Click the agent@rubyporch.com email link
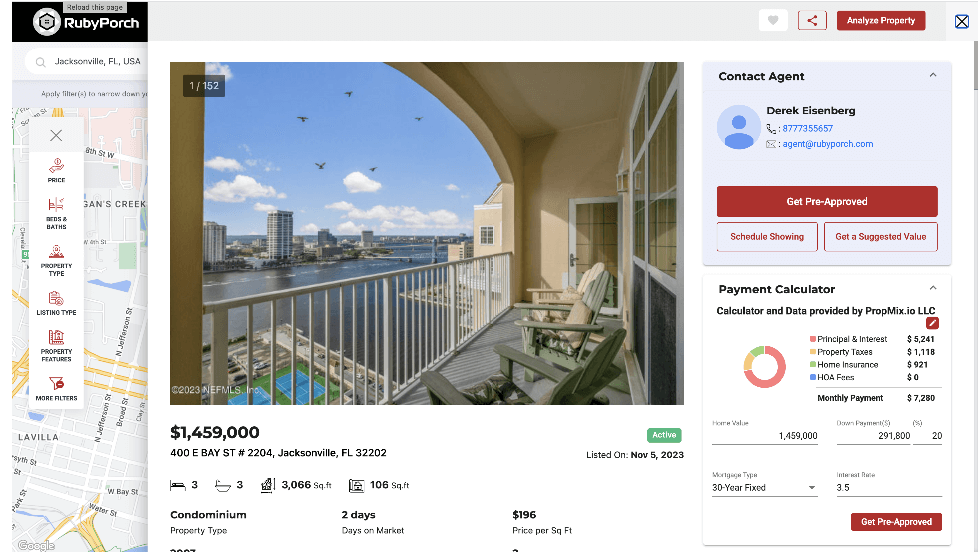This screenshot has width=978, height=552. [x=828, y=144]
